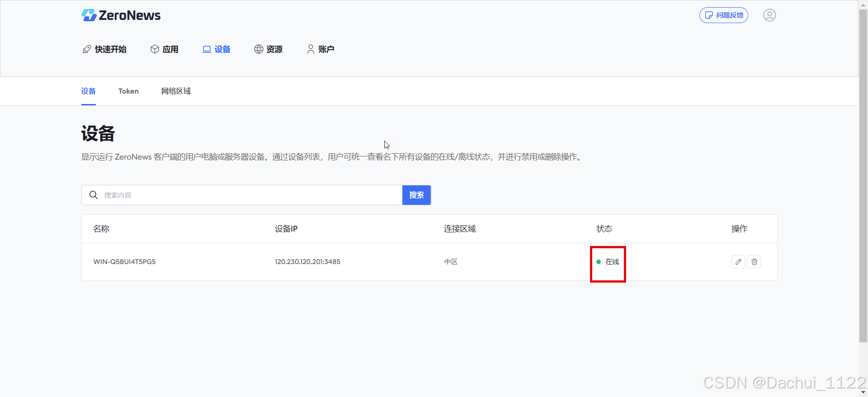Screen dimensions: 868x397
Task: Click the blue 搜索 button
Action: [416, 195]
